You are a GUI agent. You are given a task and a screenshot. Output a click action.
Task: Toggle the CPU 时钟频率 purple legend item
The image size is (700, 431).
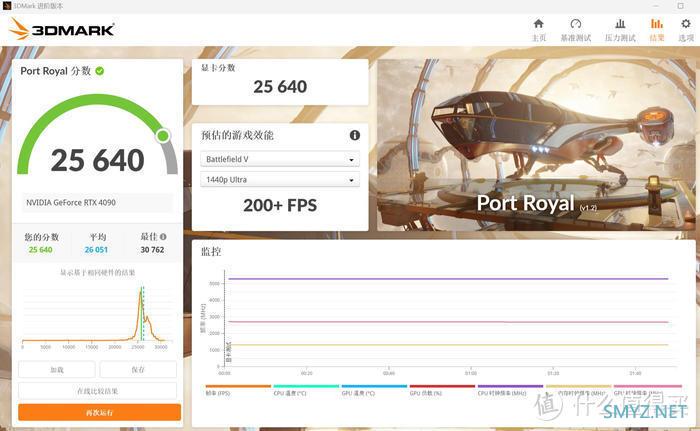[x=510, y=390]
